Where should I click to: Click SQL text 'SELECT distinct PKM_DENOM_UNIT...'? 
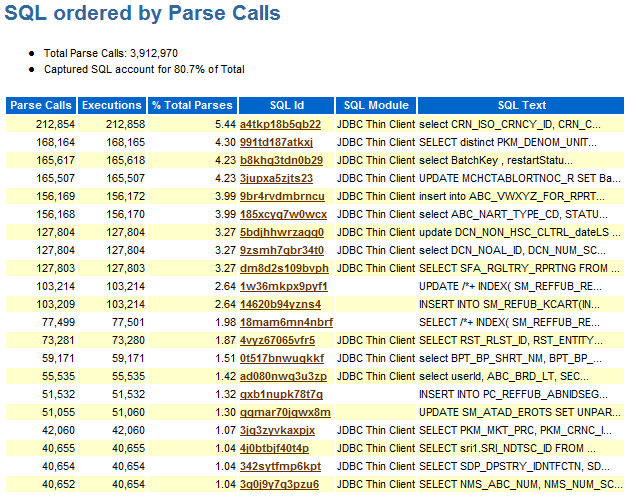508,143
